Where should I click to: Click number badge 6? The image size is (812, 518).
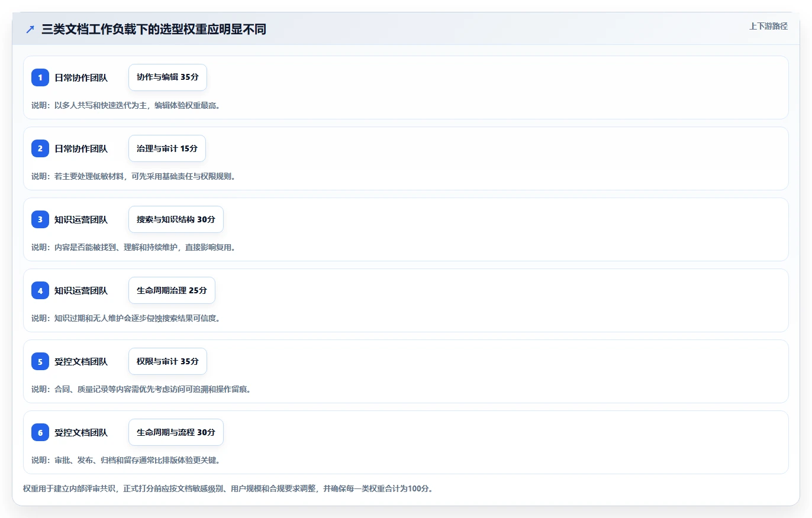(x=40, y=432)
